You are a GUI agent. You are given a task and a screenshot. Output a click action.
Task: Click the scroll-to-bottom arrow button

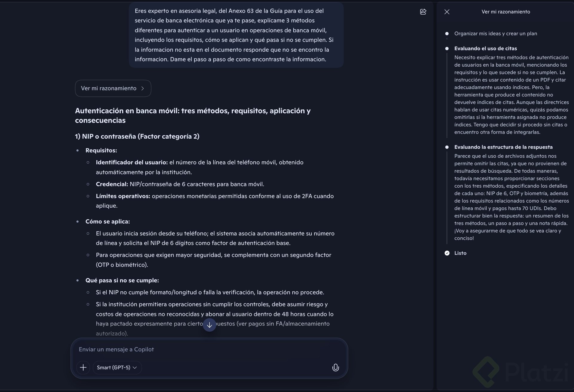tap(209, 325)
